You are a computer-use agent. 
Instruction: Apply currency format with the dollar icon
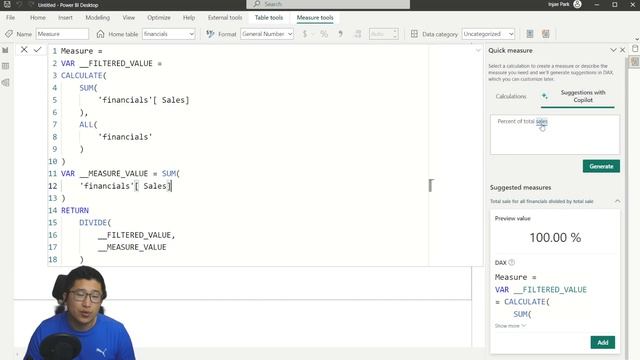[304, 34]
